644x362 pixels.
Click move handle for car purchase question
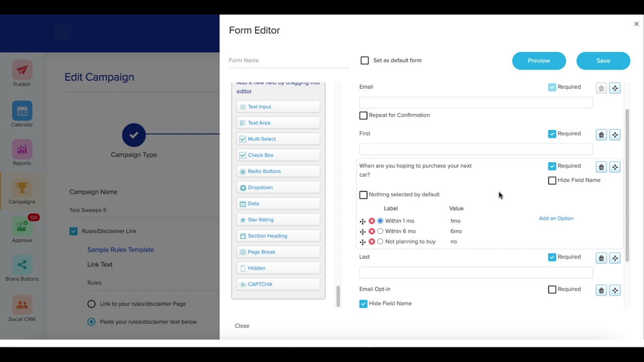615,167
